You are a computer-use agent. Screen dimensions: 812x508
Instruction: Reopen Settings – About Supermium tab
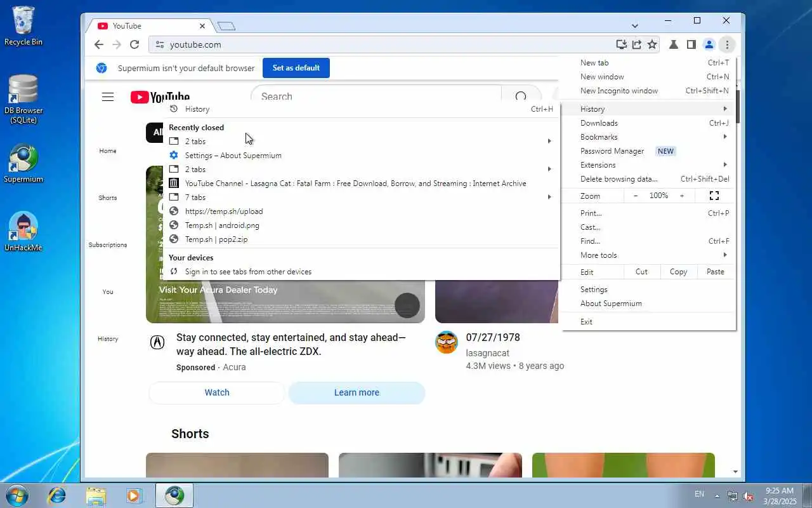coord(362,155)
